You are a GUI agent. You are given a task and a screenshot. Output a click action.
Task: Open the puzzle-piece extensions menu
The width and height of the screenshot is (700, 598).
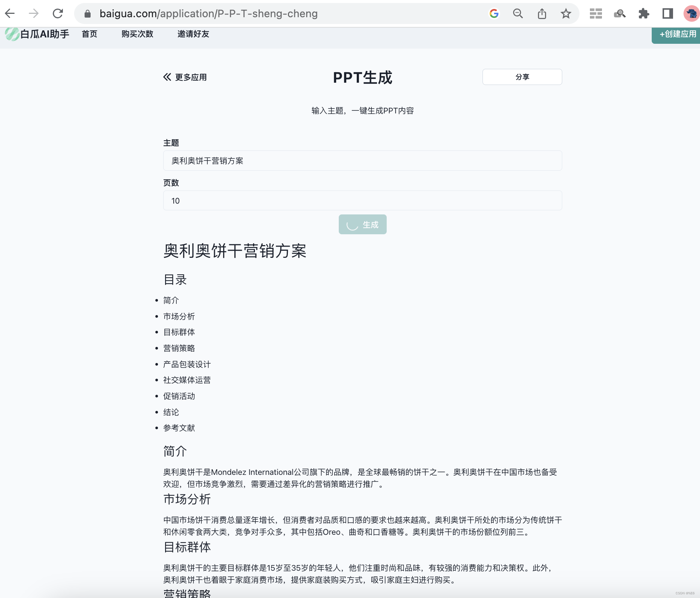pos(644,14)
